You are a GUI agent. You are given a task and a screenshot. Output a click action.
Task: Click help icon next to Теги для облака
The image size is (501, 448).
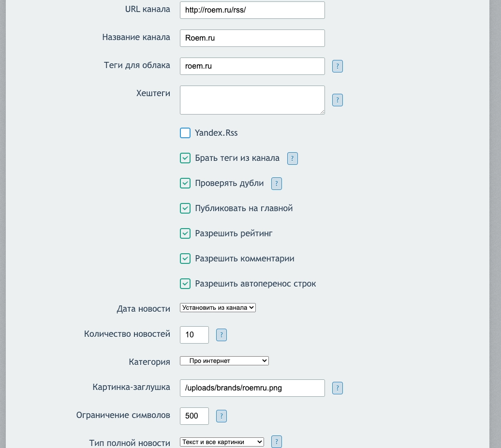(338, 66)
